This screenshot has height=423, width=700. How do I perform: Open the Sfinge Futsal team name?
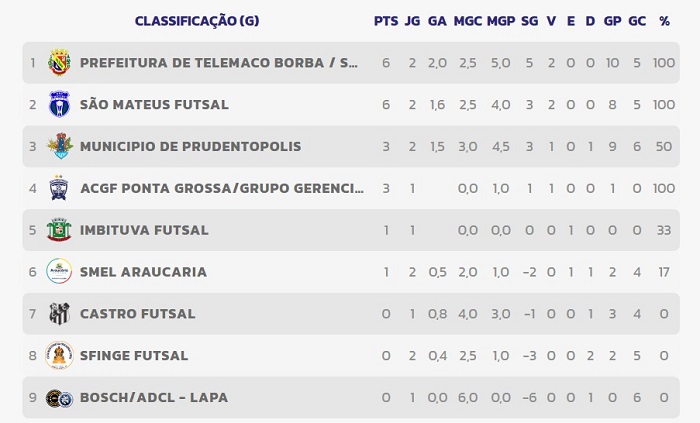134,356
